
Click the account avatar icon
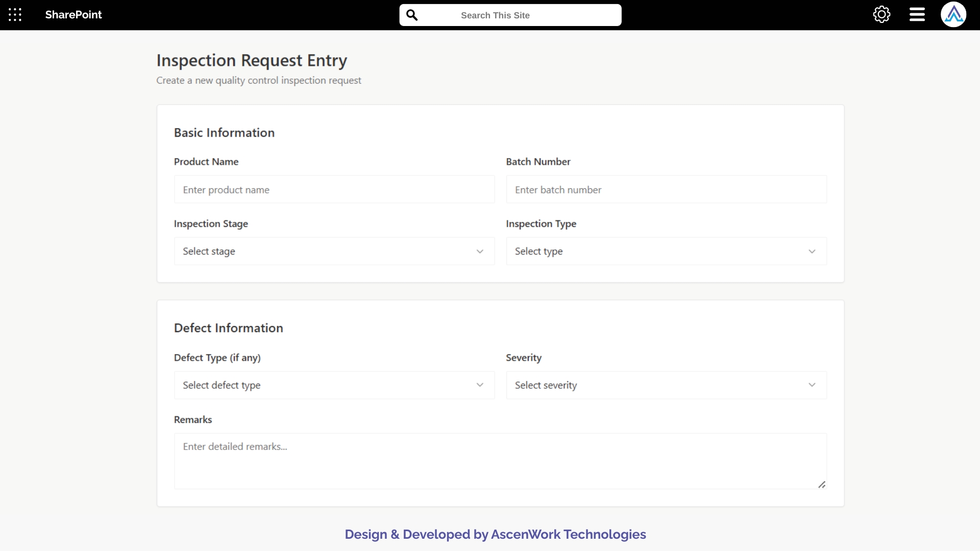[x=953, y=14]
